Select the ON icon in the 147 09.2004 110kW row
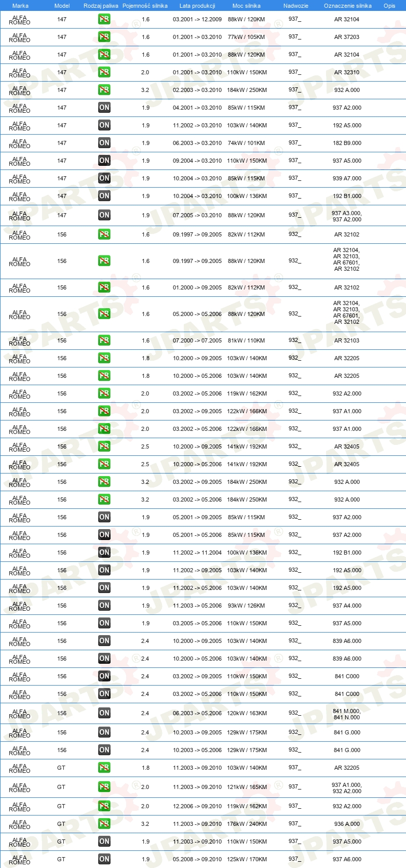The image size is (406, 868). pos(104,161)
